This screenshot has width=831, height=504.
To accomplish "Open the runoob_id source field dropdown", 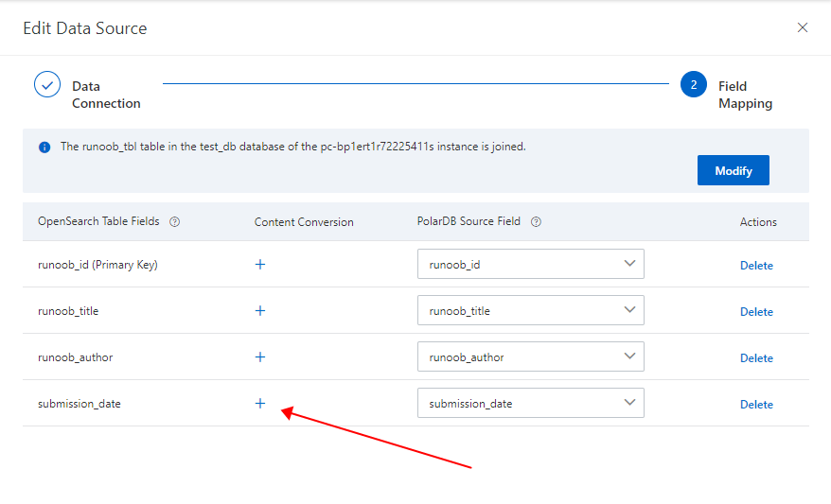I will [x=530, y=265].
